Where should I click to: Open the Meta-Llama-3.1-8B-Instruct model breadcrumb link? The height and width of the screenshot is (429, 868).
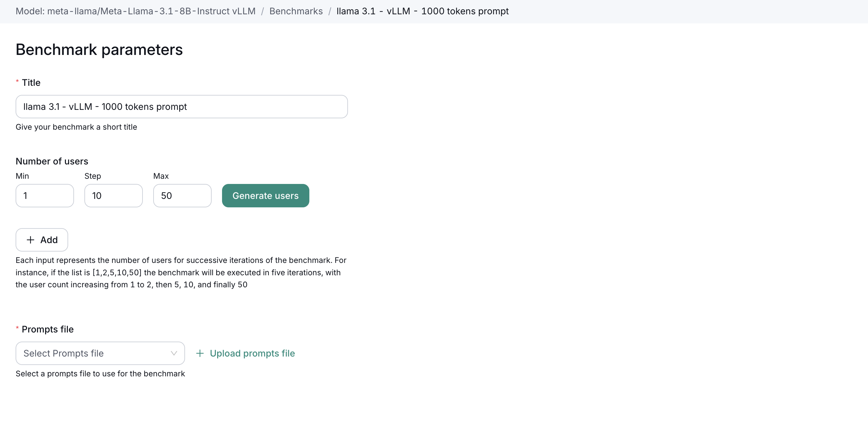[135, 11]
